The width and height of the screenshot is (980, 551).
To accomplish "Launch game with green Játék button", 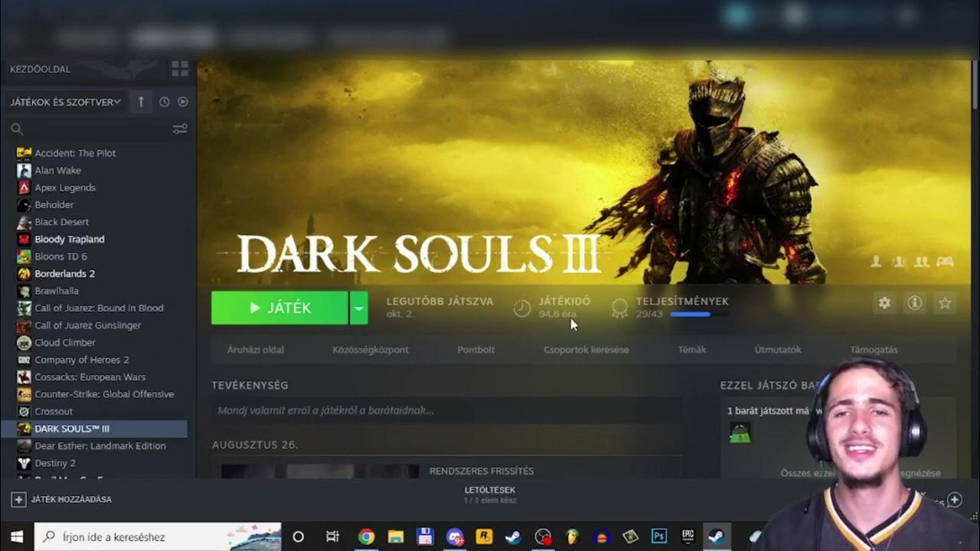I will tap(280, 308).
